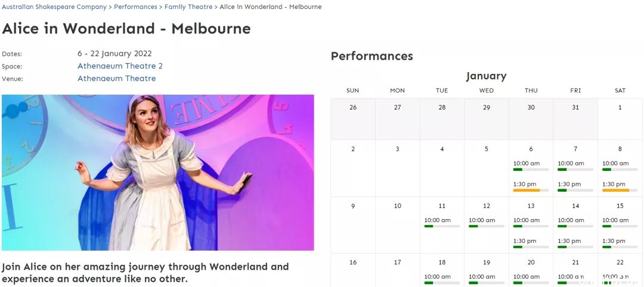Select the 1:30 pm show on Friday 14
Screen dimensions: 644x287
tap(569, 241)
